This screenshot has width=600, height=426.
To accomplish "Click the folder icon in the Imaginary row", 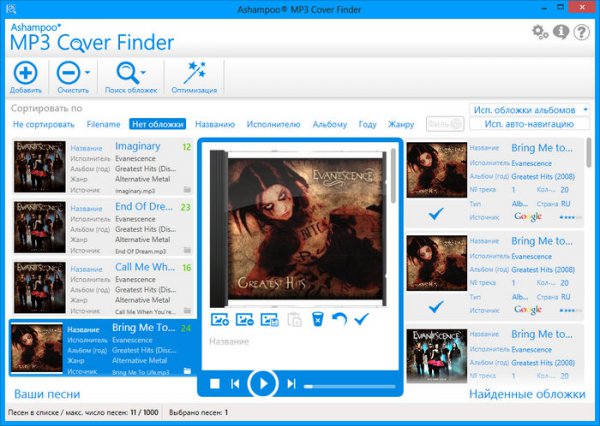I will tap(187, 189).
